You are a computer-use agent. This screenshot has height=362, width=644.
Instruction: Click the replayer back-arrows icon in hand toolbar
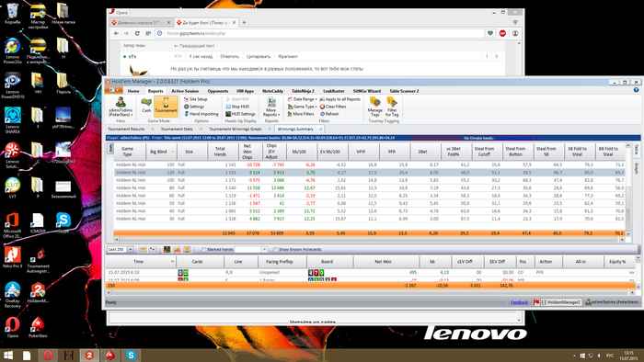[143, 249]
